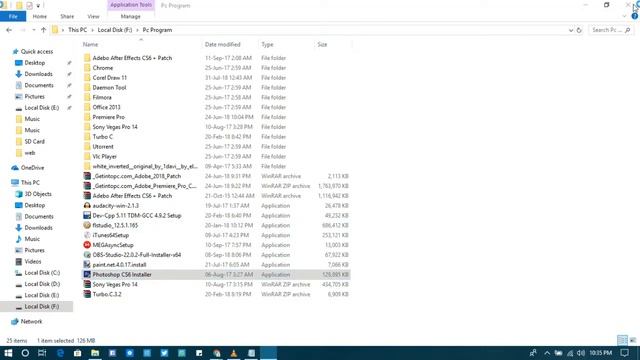Viewport: 640px width, 360px height.
Task: Open Action Center notifications icon
Action: click(x=624, y=353)
